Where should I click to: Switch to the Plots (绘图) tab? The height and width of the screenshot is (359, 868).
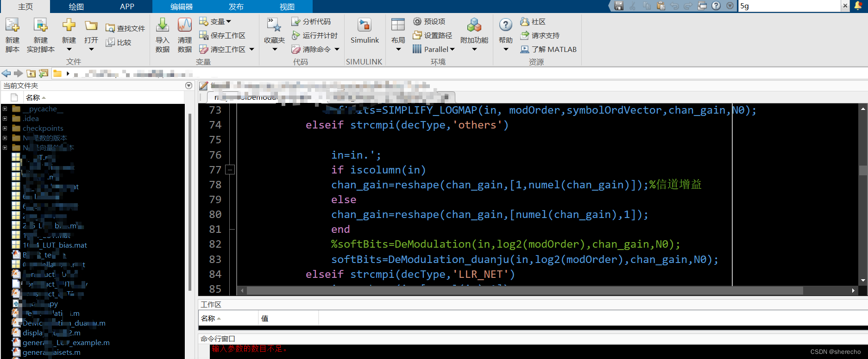tap(76, 6)
